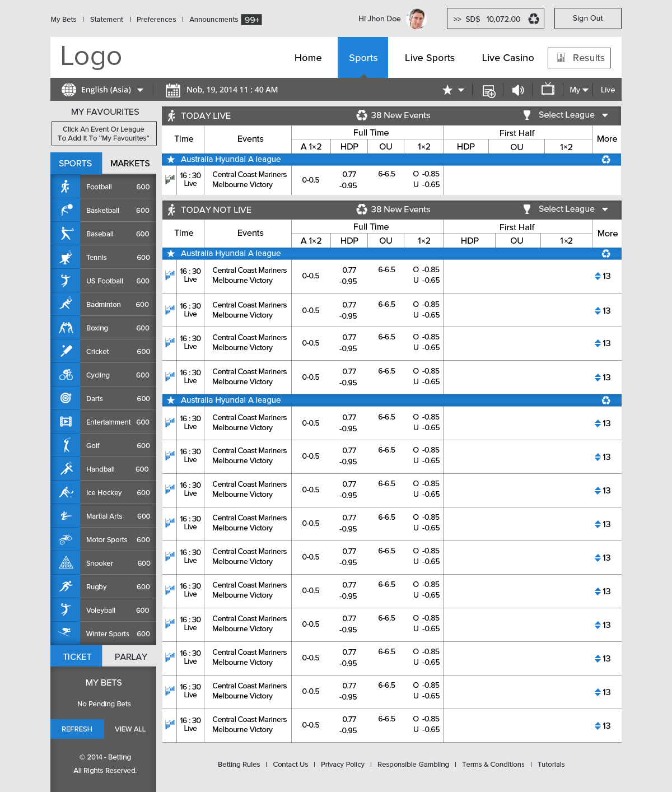This screenshot has height=792, width=672.
Task: Open the My dropdown in toolbar
Action: point(579,90)
